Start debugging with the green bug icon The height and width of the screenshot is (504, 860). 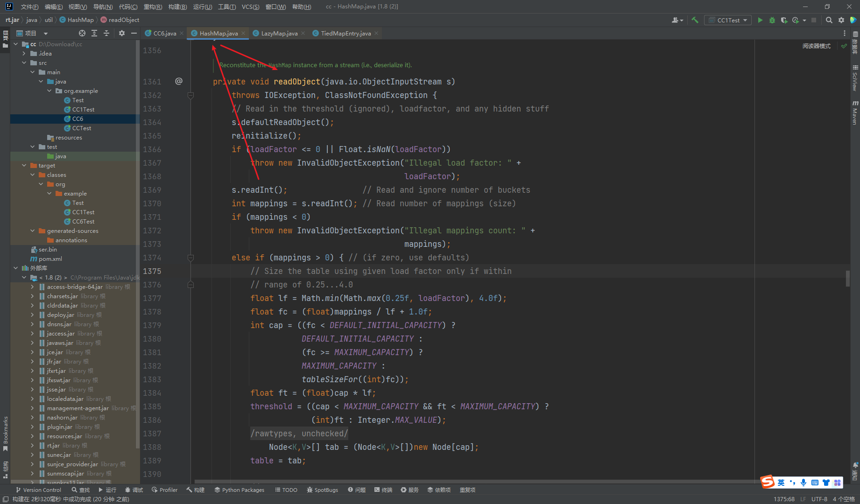tap(772, 20)
